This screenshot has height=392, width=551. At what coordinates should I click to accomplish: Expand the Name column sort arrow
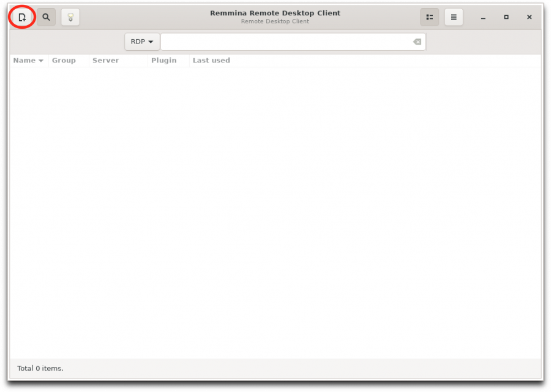click(42, 60)
